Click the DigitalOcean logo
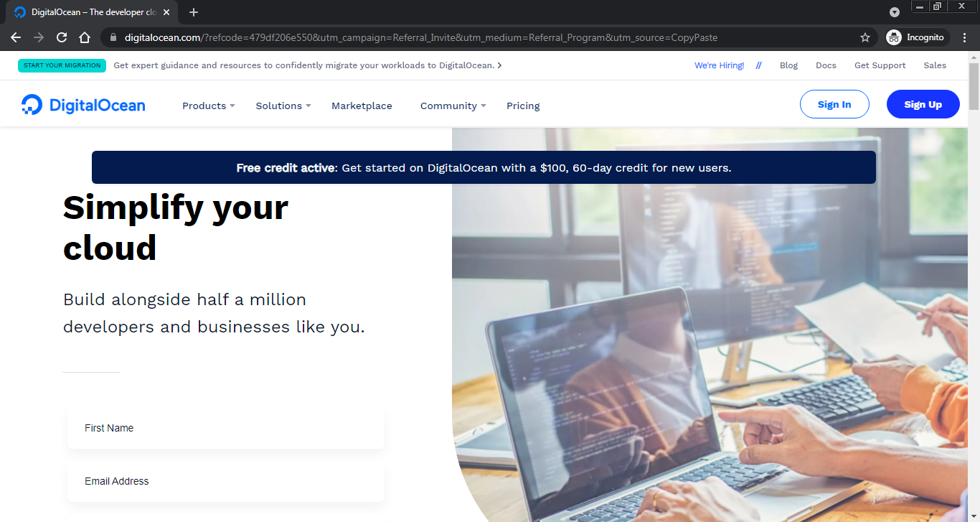The image size is (980, 522). 83,105
